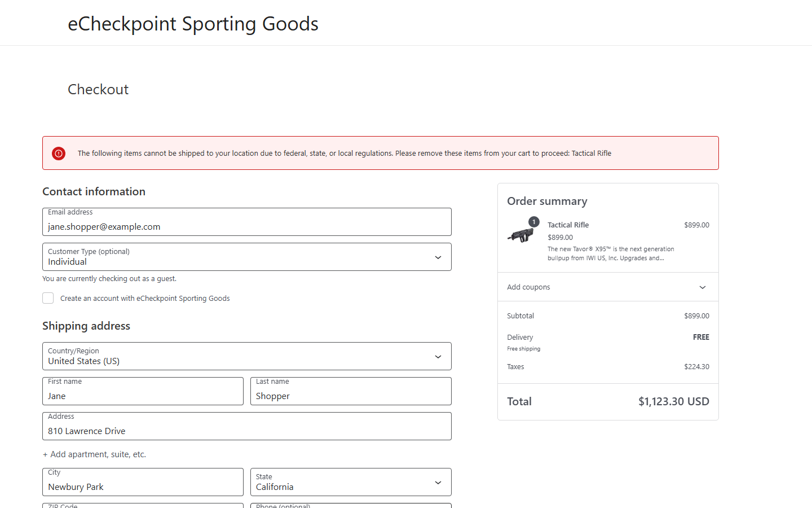The width and height of the screenshot is (812, 508).
Task: Click the Checkout page heading
Action: (x=98, y=89)
